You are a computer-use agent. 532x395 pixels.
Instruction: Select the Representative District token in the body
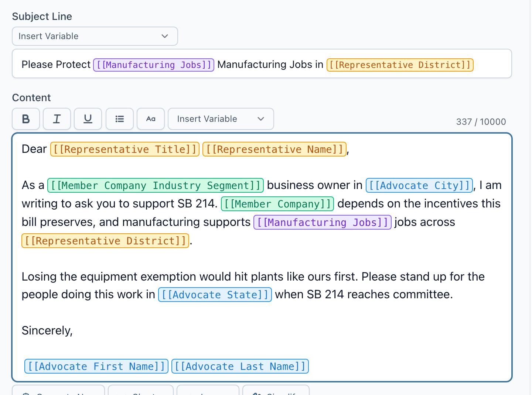pos(105,241)
